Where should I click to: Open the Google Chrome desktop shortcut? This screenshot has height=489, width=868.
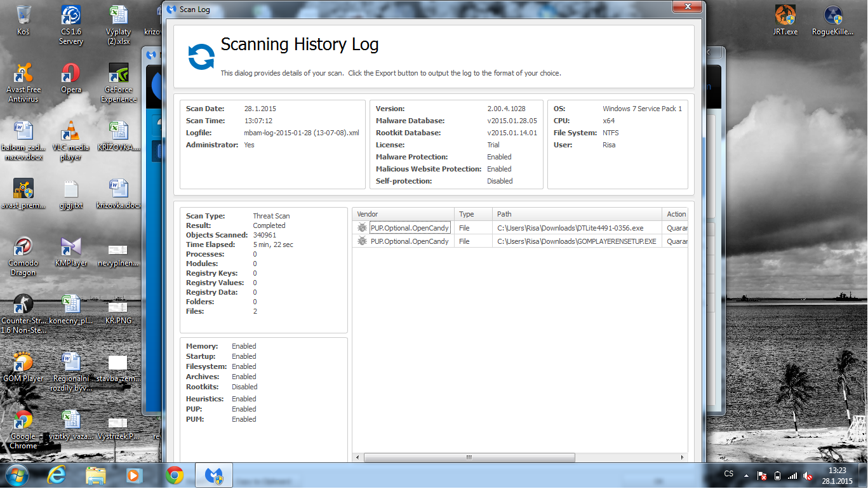pyautogui.click(x=23, y=430)
